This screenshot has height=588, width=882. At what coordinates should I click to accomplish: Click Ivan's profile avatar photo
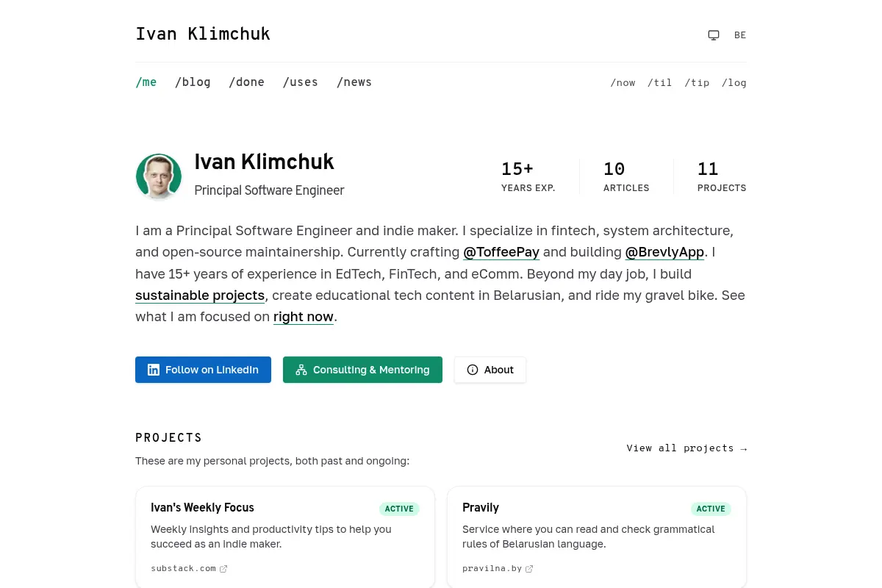159,176
